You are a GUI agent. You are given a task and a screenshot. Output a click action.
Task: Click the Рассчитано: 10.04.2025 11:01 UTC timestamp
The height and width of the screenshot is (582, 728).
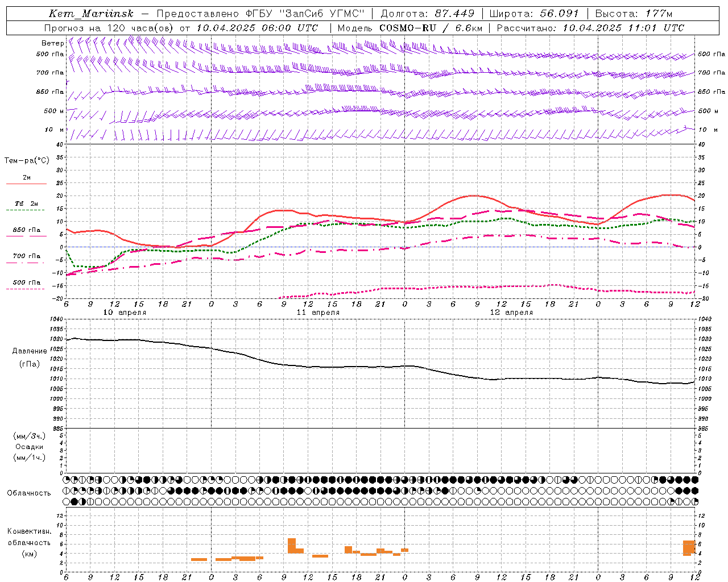point(590,28)
